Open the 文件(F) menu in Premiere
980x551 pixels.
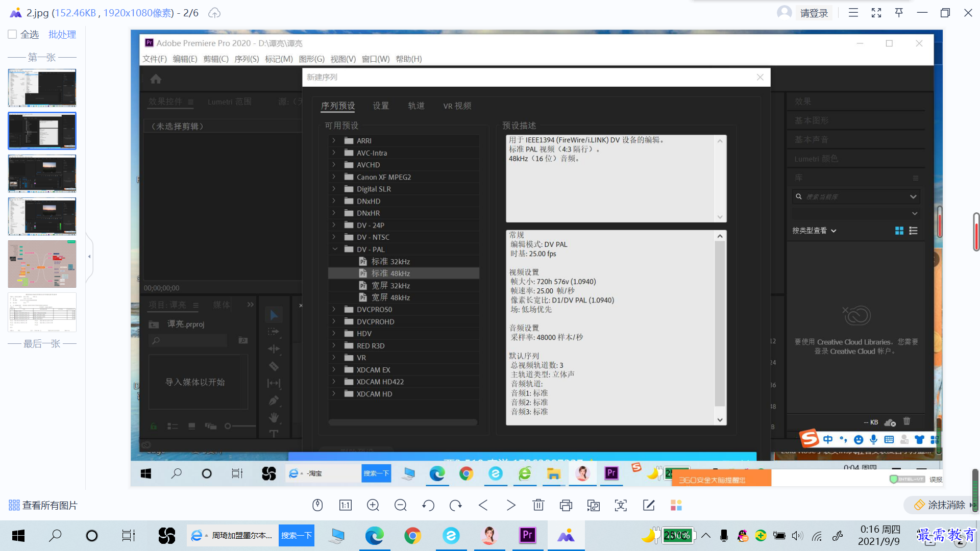(155, 59)
